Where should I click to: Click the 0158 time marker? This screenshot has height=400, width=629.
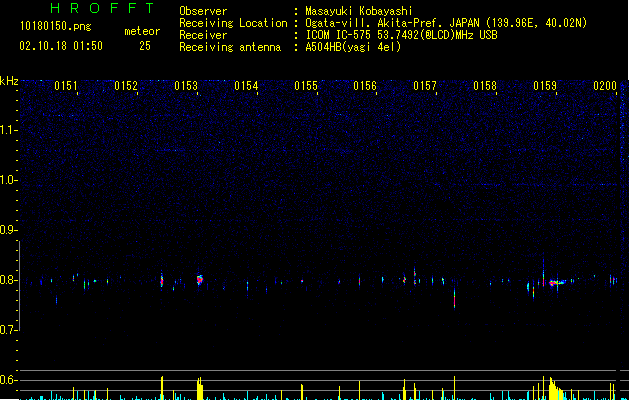click(x=485, y=86)
